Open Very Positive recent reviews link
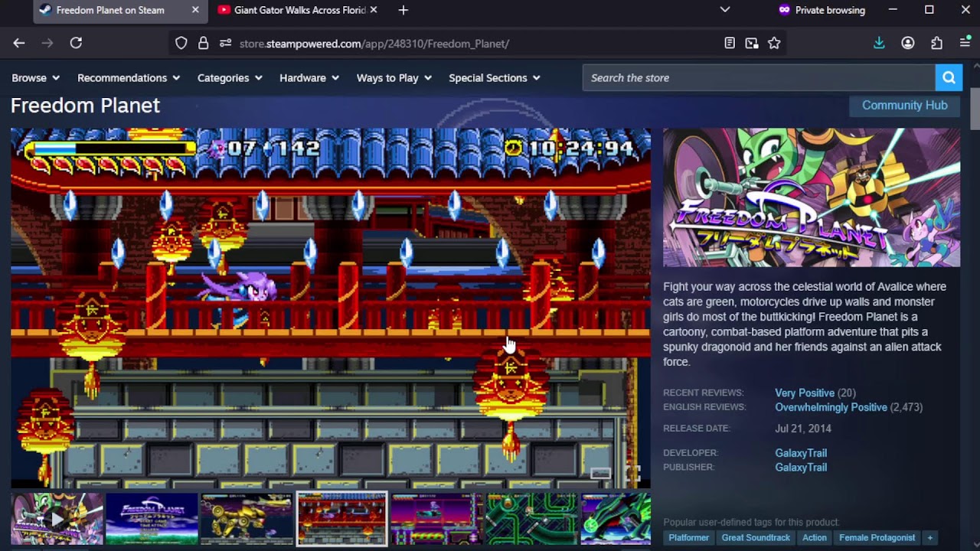The width and height of the screenshot is (980, 551). click(x=805, y=393)
